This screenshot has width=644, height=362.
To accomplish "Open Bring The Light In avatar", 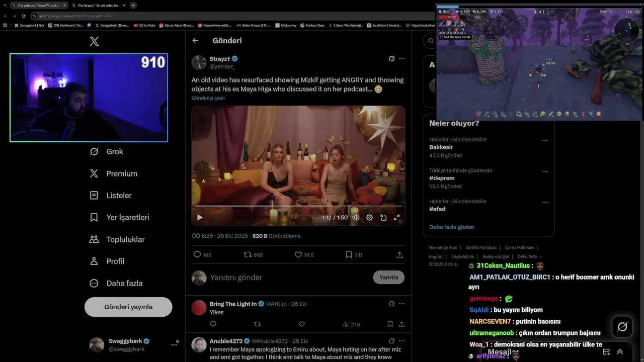I will [199, 308].
